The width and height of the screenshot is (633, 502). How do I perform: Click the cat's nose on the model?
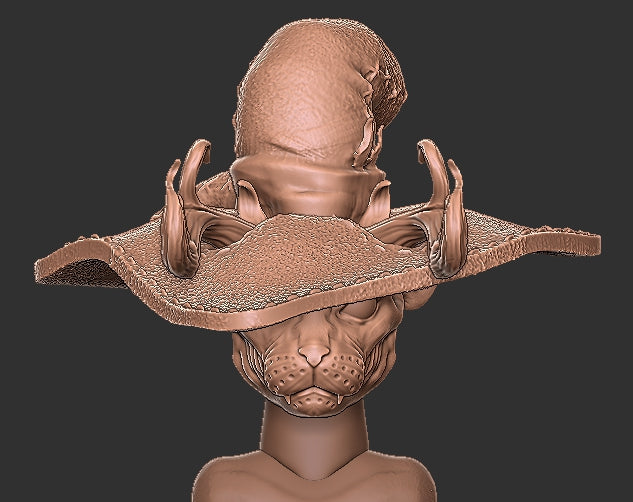(313, 356)
